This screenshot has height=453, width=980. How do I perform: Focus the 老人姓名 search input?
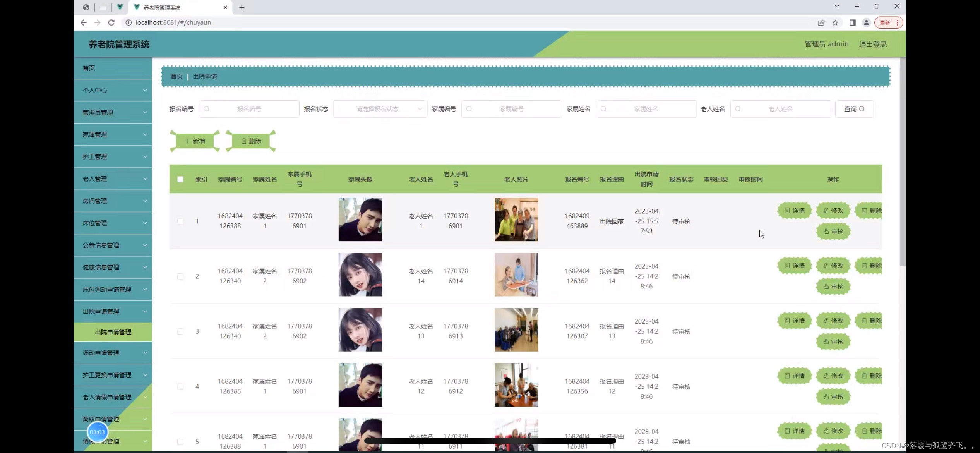coord(780,109)
